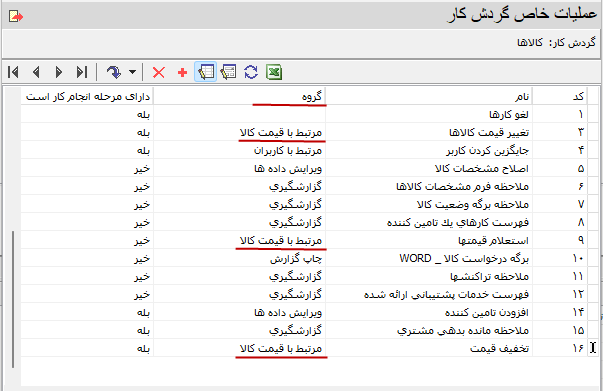Export table to Excel icon
603x391 pixels.
click(274, 72)
